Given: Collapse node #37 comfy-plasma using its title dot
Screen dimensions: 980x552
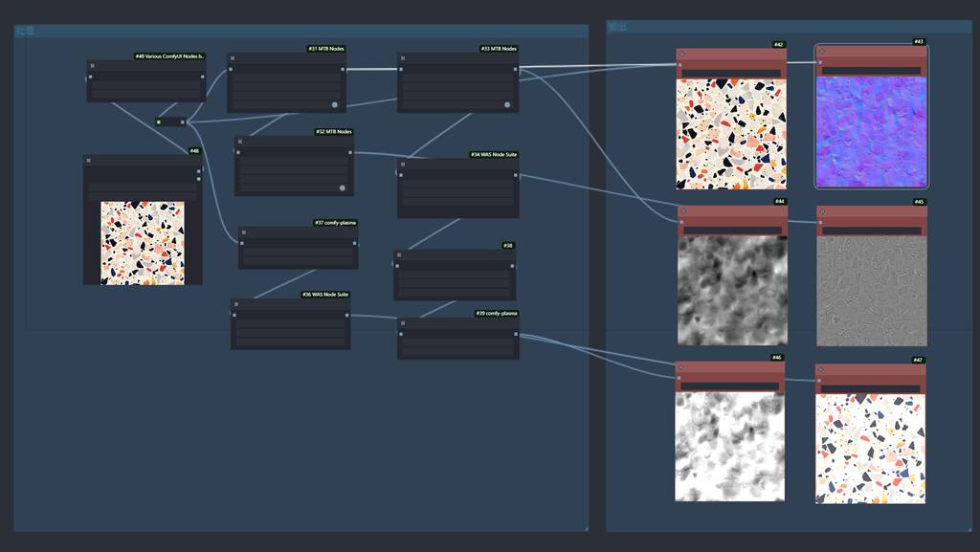Looking at the screenshot, I should coord(244,232).
